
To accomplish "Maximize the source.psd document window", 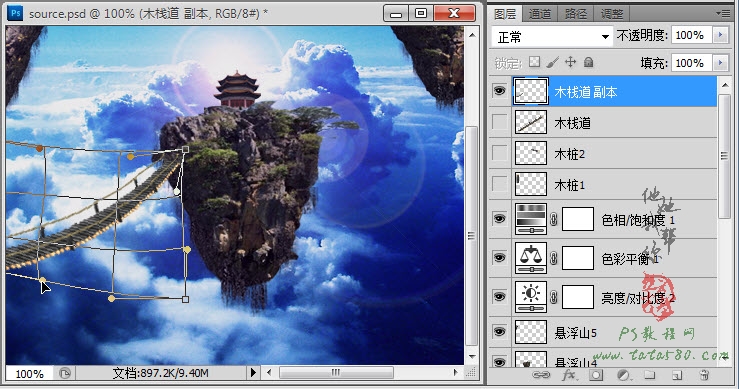I will (421, 13).
